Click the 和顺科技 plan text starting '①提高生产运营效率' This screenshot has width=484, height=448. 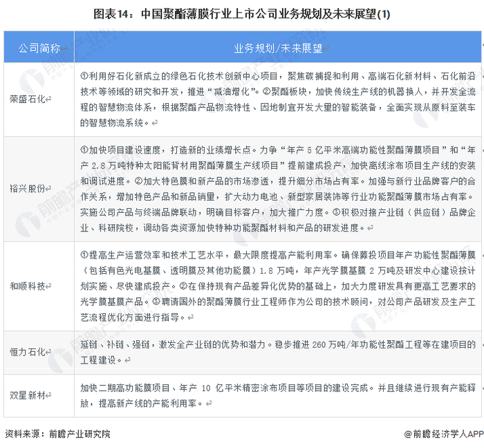click(278, 286)
